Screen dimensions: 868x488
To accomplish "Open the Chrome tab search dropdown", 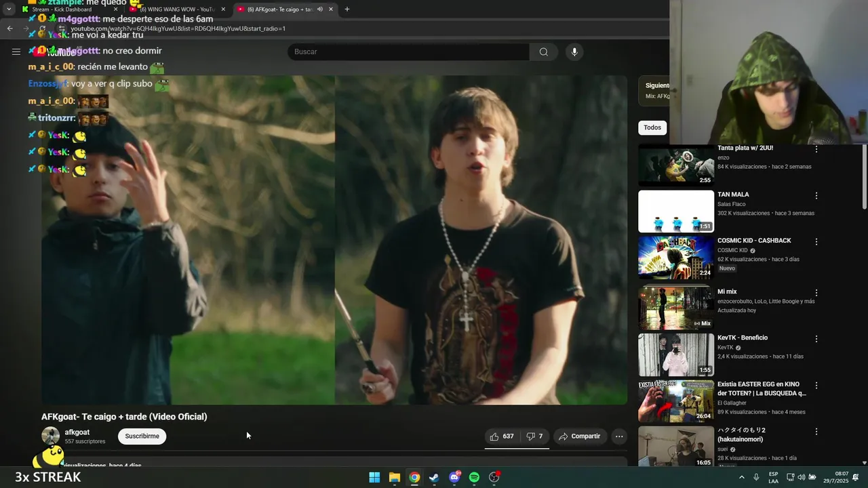I will [x=9, y=9].
